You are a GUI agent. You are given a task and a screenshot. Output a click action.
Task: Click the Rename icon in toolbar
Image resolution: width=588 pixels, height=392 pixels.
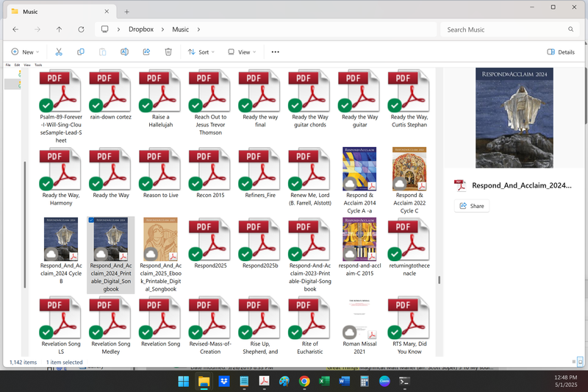point(124,52)
